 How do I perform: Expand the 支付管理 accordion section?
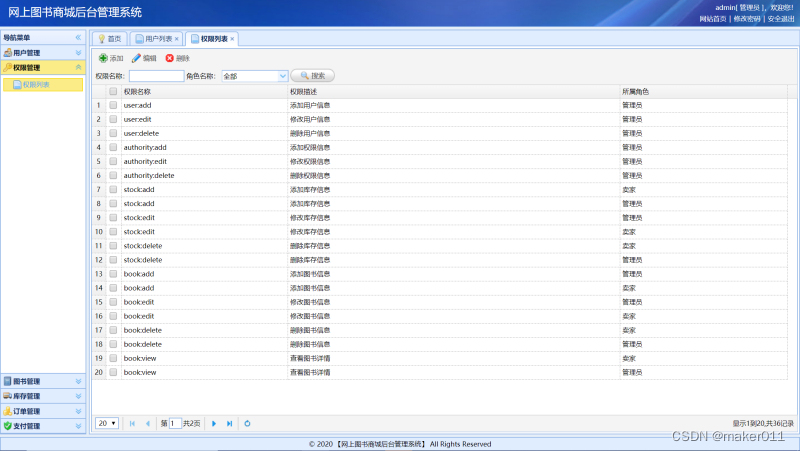click(x=78, y=425)
